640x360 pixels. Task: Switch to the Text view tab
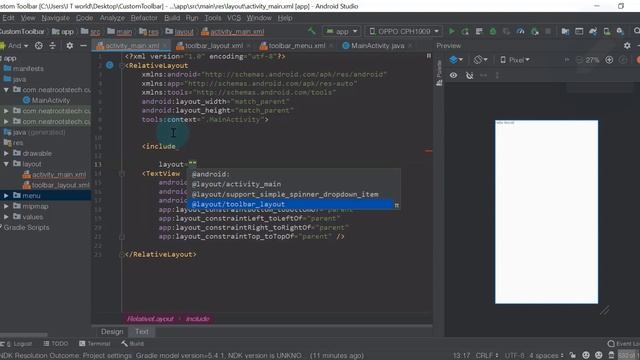pos(142,331)
